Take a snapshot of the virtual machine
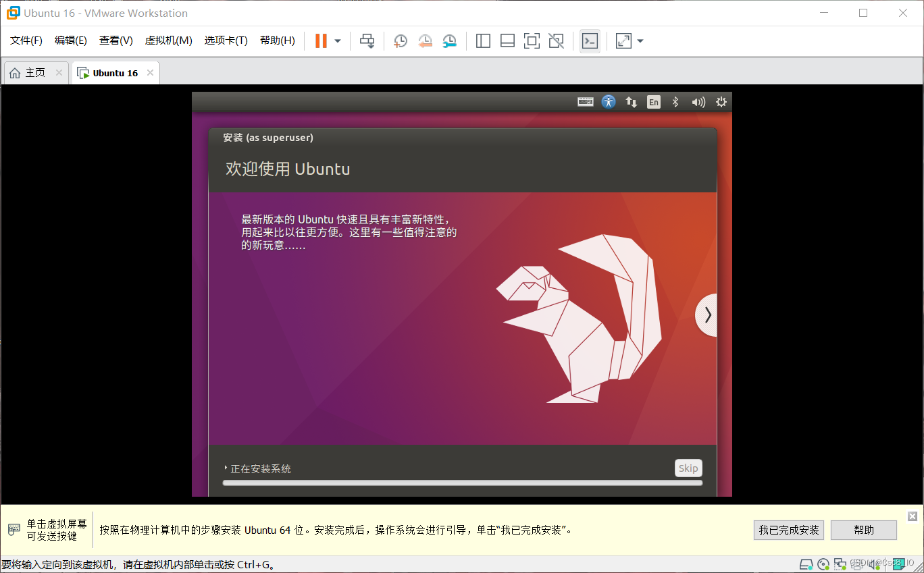924x573 pixels. (401, 41)
